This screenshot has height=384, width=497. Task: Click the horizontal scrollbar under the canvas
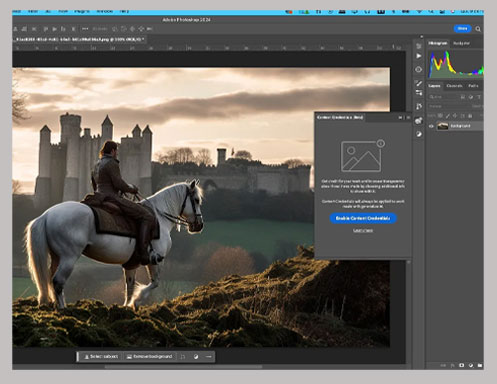(x=183, y=367)
